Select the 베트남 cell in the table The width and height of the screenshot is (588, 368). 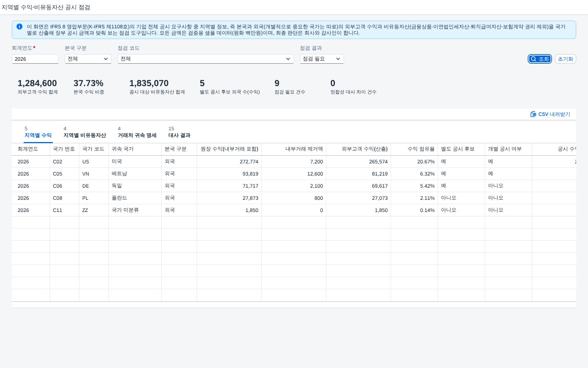[135, 174]
